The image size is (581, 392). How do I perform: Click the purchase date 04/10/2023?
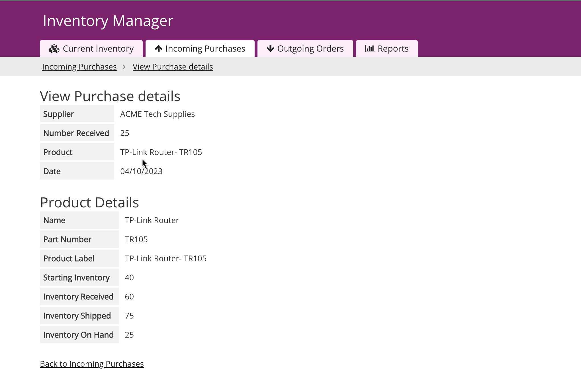coord(141,171)
